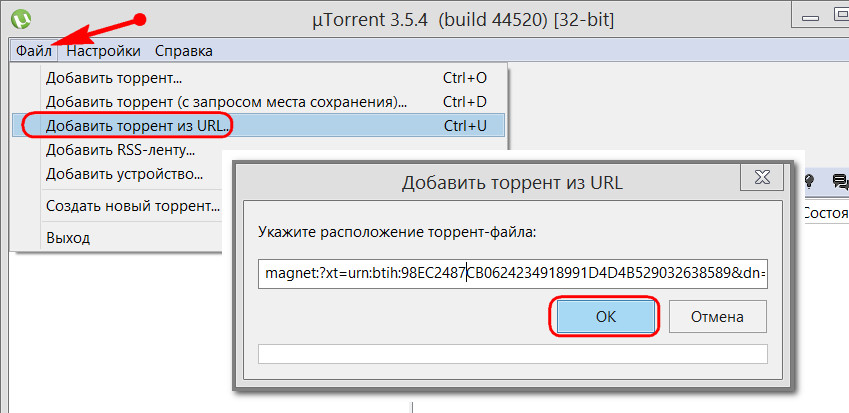This screenshot has width=849, height=413.
Task: Minimize the µTorrent window
Action: point(812,18)
